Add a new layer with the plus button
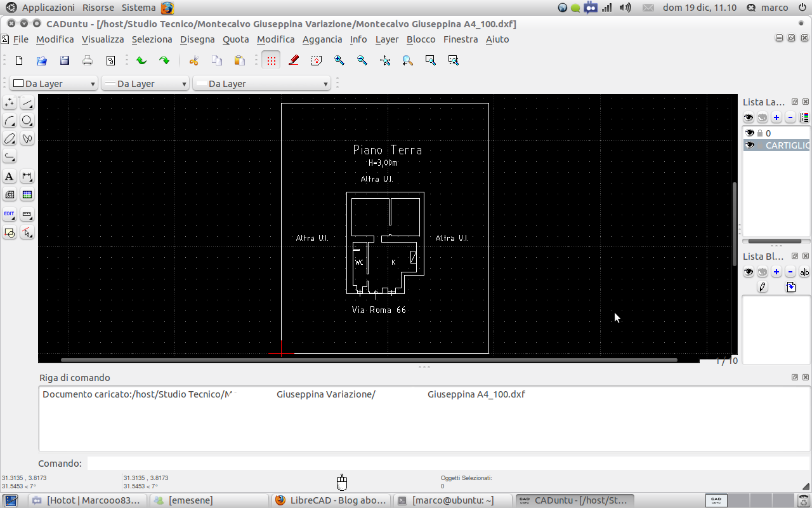Image resolution: width=812 pixels, height=508 pixels. [x=776, y=117]
